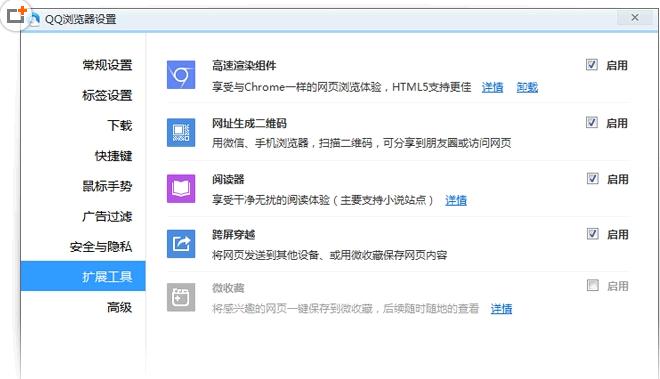660x379 pixels.
Task: Click the QQ browser logo in title bar
Action: [35, 19]
